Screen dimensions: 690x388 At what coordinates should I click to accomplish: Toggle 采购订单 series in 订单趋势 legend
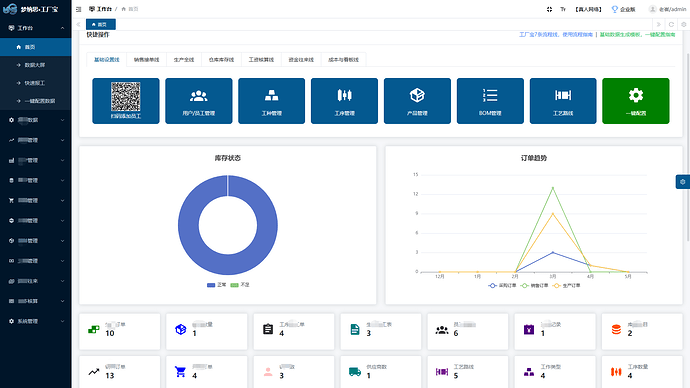click(x=502, y=286)
